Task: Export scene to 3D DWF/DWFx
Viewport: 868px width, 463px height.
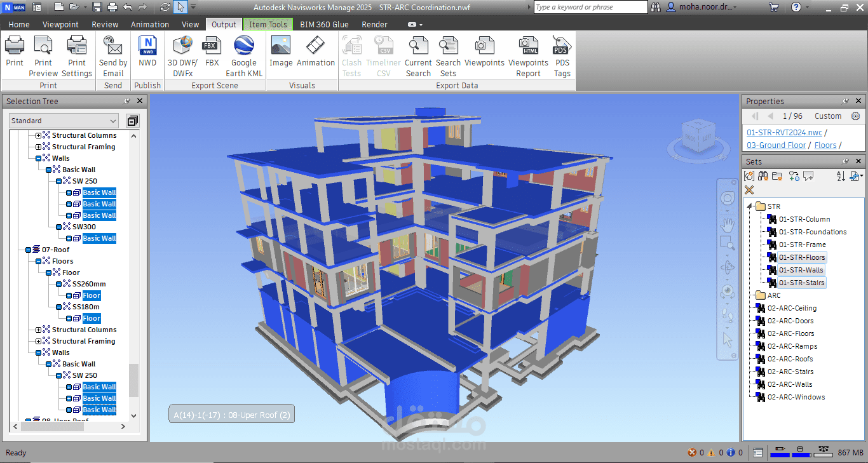Action: click(182, 56)
